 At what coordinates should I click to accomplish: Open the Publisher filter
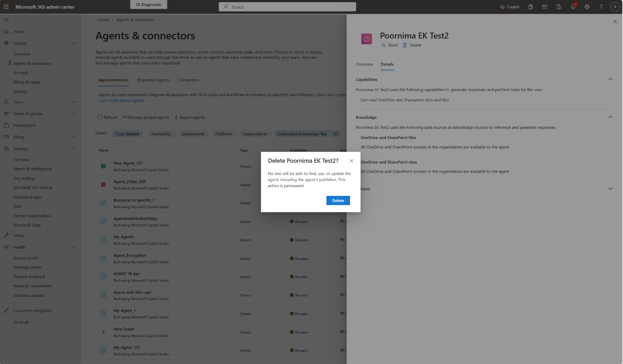coord(224,134)
